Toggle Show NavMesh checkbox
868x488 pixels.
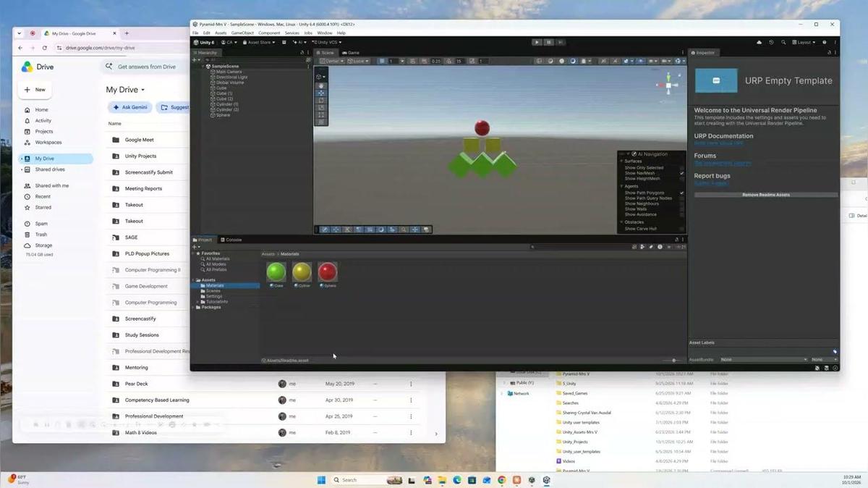coord(681,173)
